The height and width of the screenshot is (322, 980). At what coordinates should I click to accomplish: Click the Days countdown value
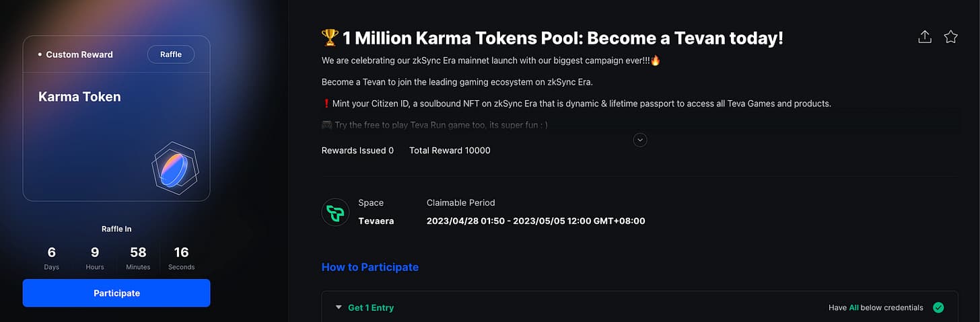tap(52, 253)
